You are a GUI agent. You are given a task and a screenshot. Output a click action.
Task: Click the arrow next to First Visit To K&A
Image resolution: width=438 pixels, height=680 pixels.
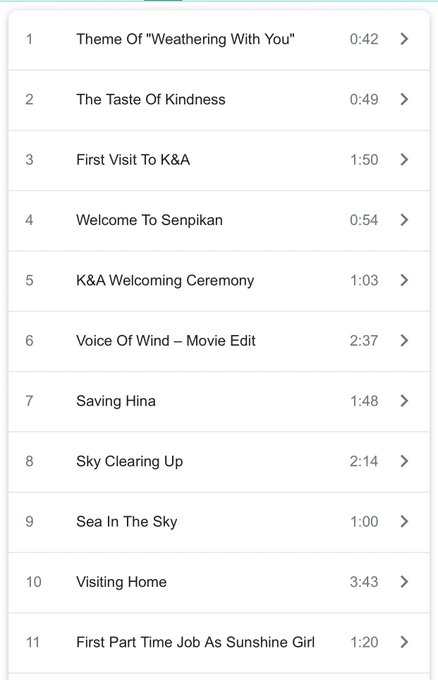tap(404, 160)
